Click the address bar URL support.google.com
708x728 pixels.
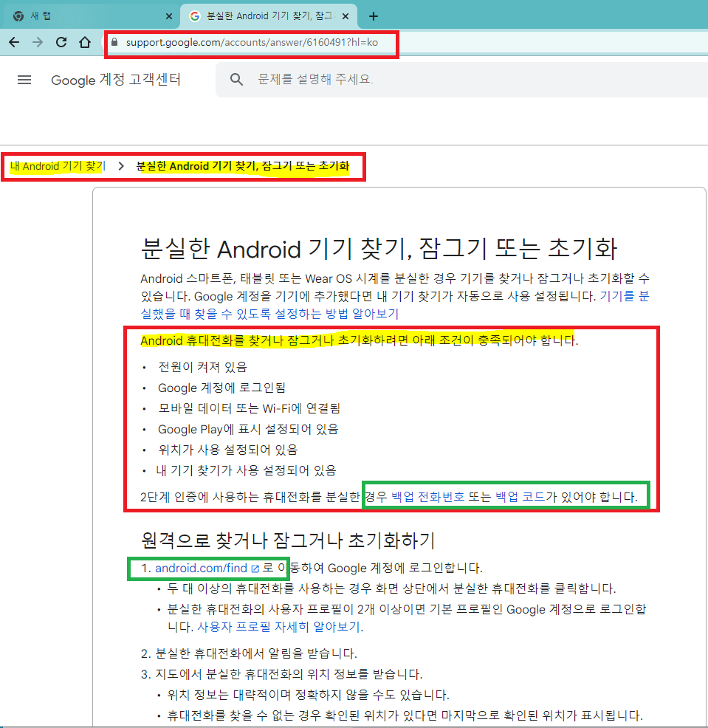252,42
